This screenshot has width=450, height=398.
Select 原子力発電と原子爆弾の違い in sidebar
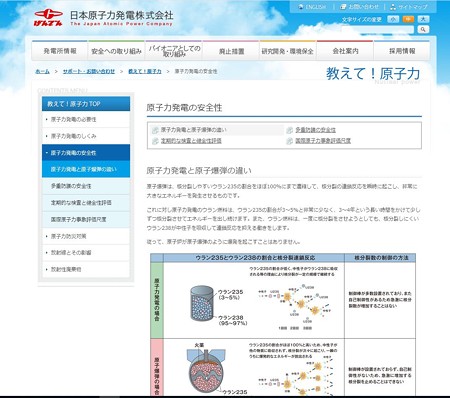tap(86, 169)
